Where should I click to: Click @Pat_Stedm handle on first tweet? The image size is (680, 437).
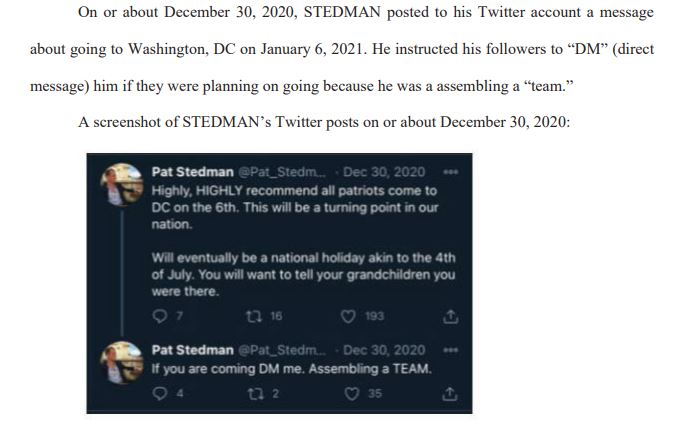282,172
